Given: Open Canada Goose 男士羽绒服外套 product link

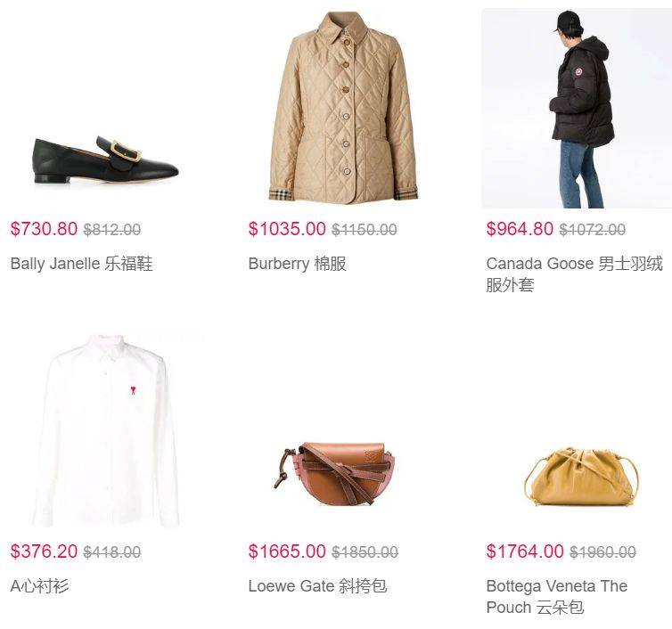Looking at the screenshot, I should tap(574, 274).
